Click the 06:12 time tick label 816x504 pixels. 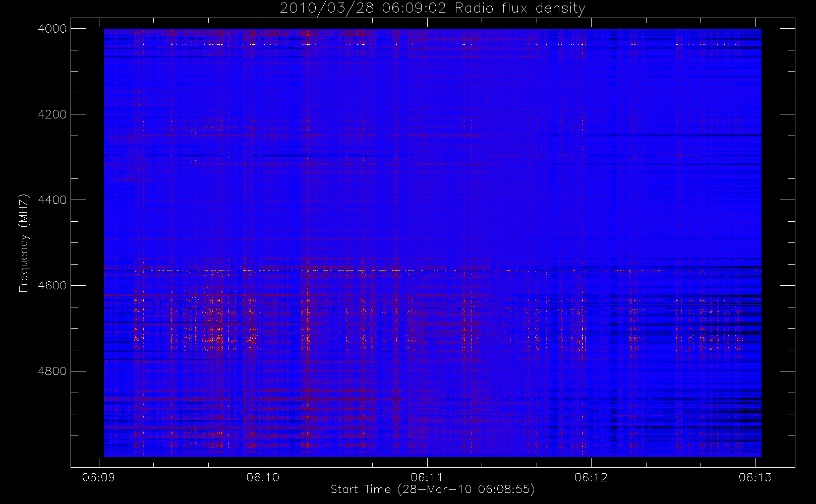coord(591,477)
